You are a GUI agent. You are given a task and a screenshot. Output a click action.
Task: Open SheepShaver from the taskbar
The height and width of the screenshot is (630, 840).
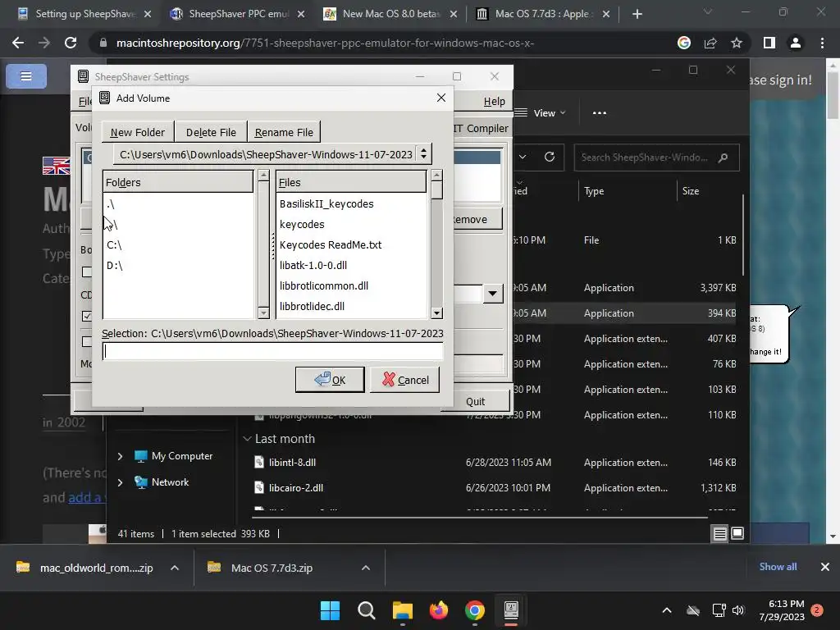tap(511, 610)
